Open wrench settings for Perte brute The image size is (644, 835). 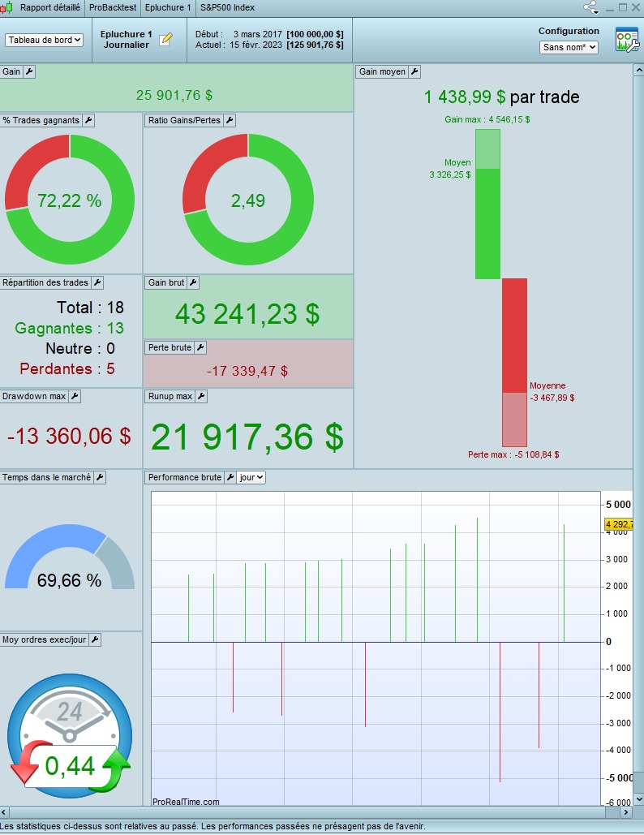click(x=200, y=348)
